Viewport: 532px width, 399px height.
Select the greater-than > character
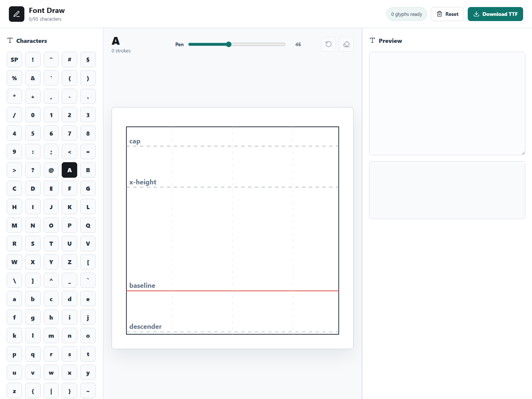coord(14,170)
